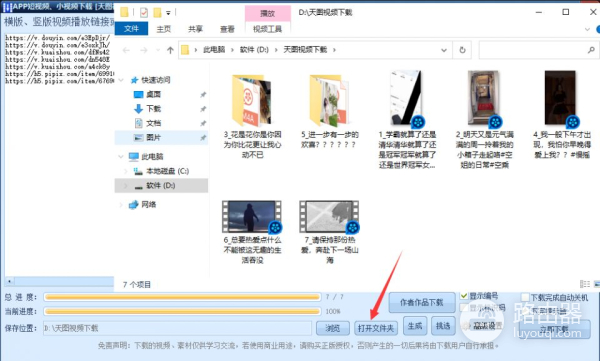Click the Back arrow in Explorer
This screenshot has height=361, width=600.
click(126, 50)
